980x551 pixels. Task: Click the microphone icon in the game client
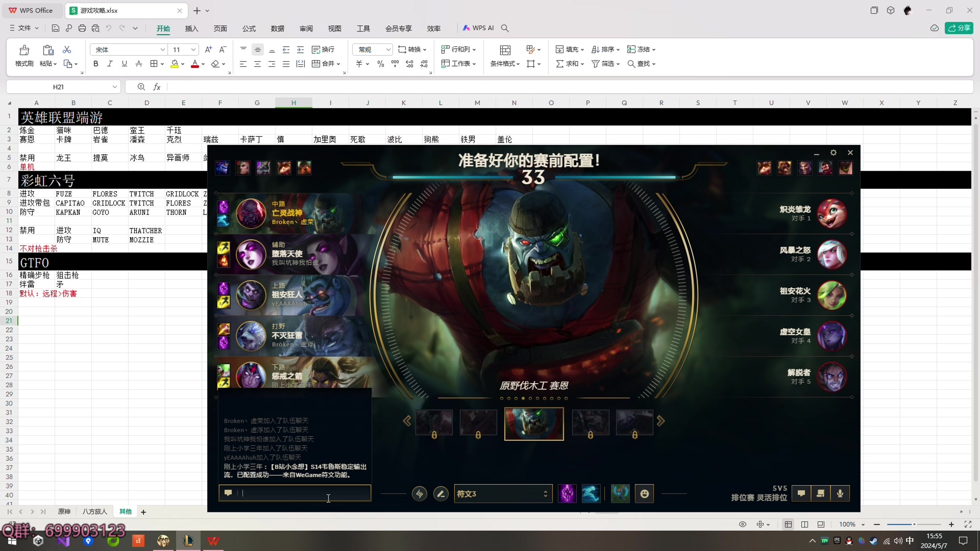pos(840,493)
